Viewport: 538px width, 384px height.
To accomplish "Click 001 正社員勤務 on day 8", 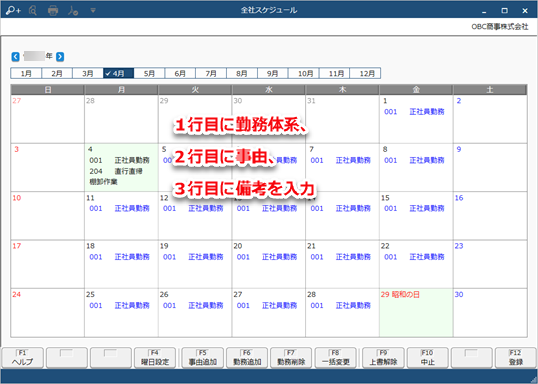I will (414, 160).
